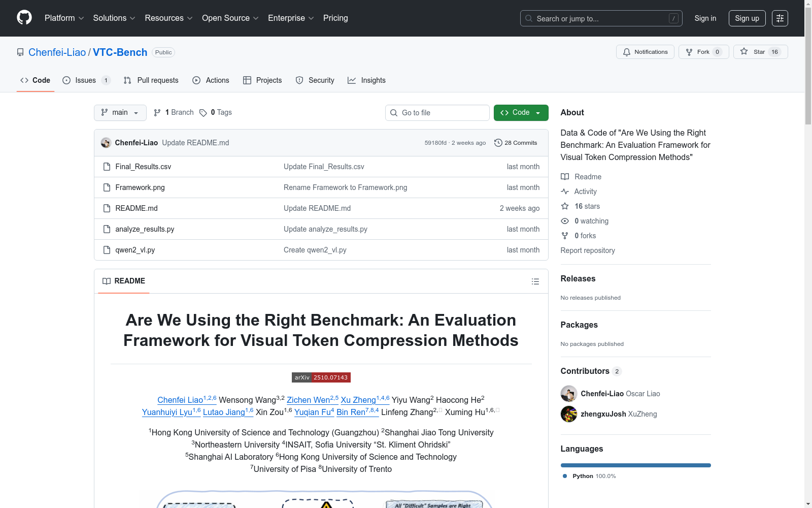Expand the Enterprise menu

291,18
